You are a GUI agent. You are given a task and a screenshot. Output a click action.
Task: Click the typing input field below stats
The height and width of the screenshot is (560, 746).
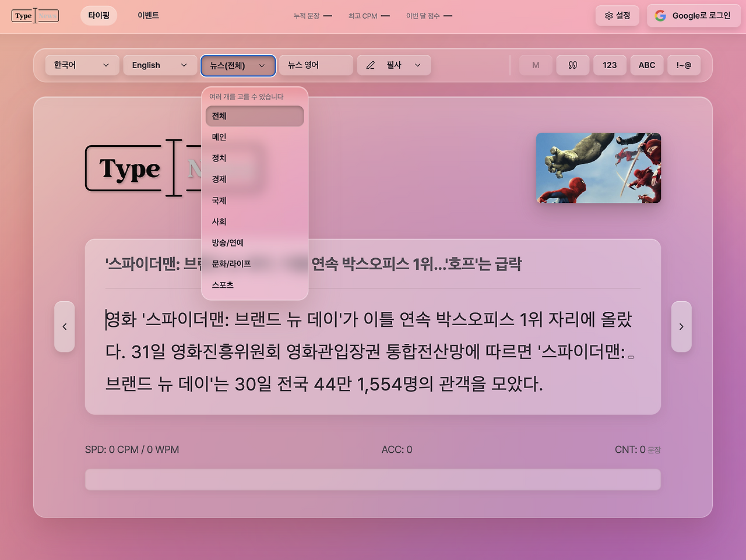tap(373, 480)
